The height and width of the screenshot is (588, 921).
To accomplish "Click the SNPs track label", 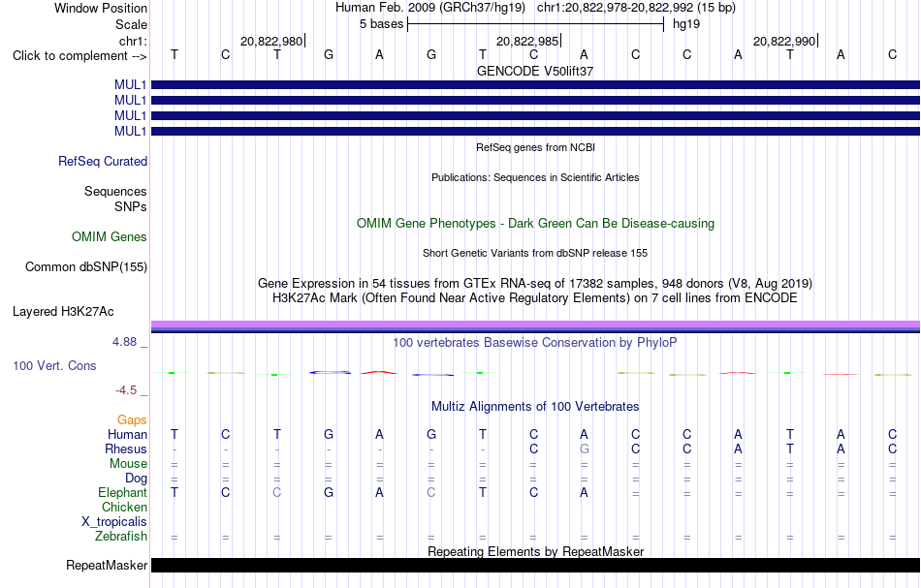I will [x=131, y=206].
